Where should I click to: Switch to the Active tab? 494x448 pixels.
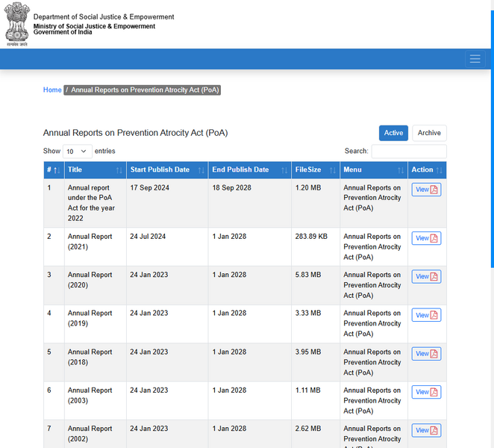393,133
